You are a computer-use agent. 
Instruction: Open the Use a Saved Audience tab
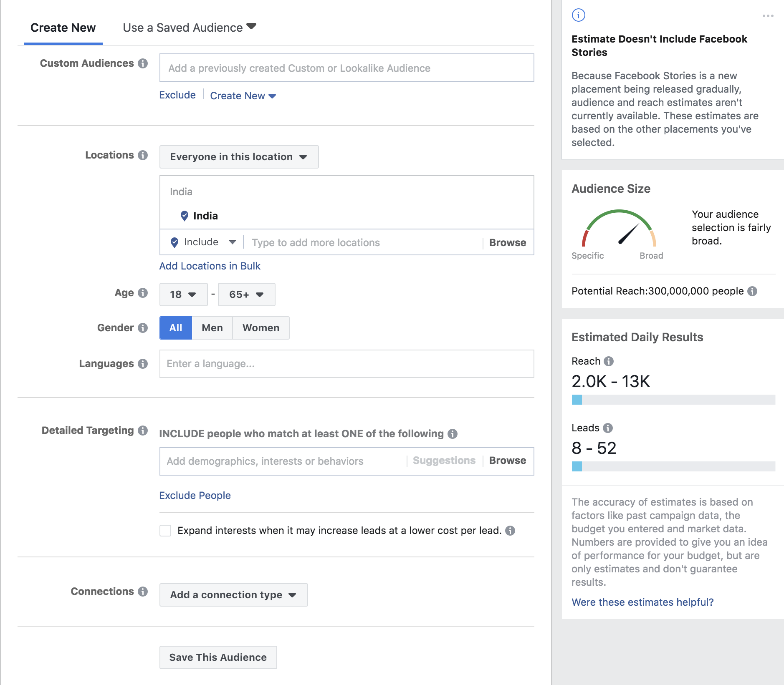point(189,28)
